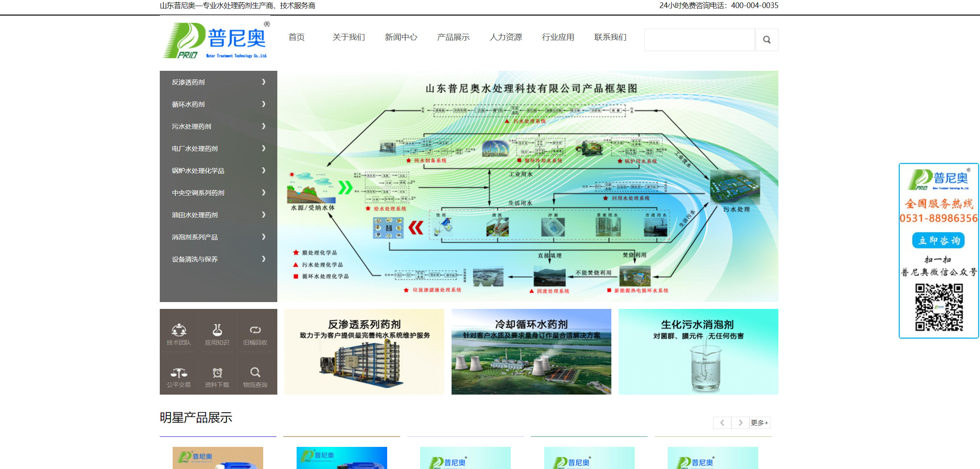Expand the 循环水药剂 category chevron
The image size is (980, 469).
click(264, 104)
